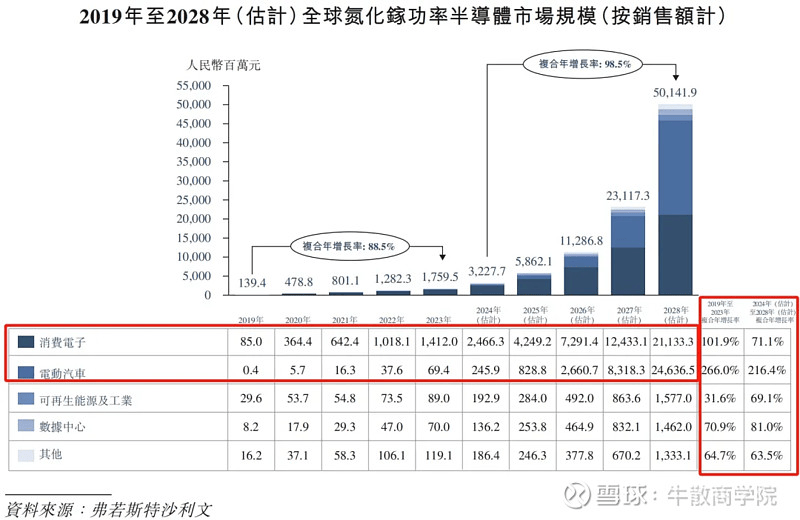The image size is (800, 520).
Task: Select the 消費電子 2028 cell 21,133.3
Action: [x=673, y=341]
